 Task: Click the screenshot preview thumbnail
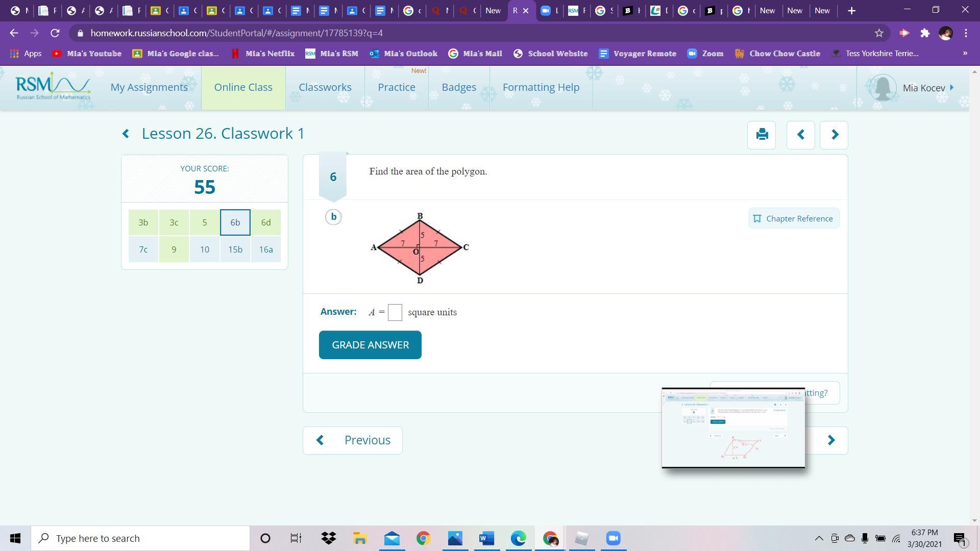pos(733,428)
